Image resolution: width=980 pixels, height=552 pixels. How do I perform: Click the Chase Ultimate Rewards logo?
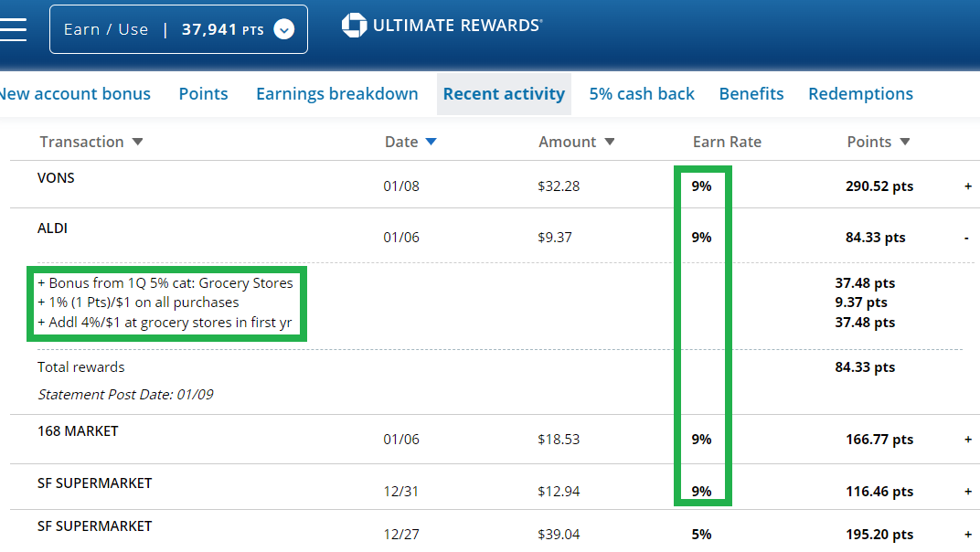tap(442, 26)
